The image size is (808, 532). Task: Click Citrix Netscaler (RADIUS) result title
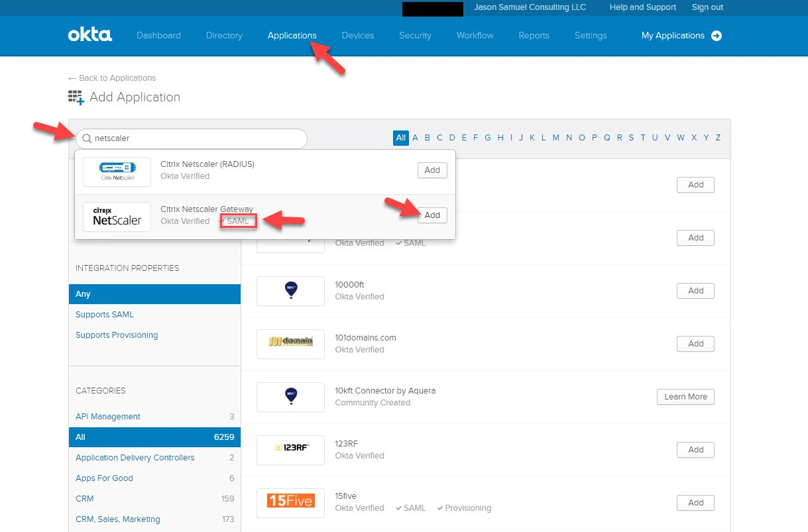pyautogui.click(x=207, y=164)
